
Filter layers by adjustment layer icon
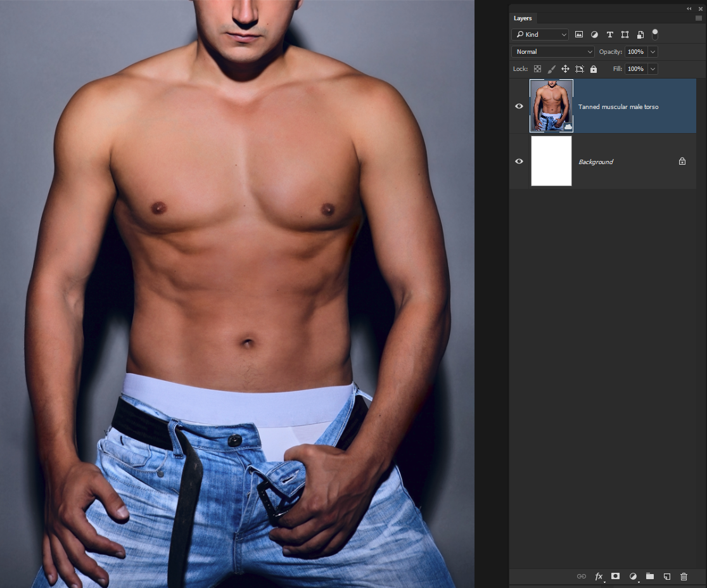click(594, 34)
